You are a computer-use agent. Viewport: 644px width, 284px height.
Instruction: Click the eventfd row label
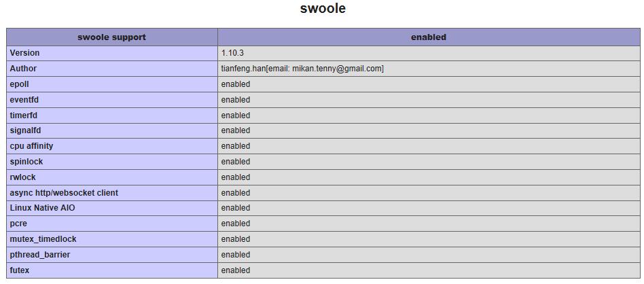pyautogui.click(x=24, y=100)
